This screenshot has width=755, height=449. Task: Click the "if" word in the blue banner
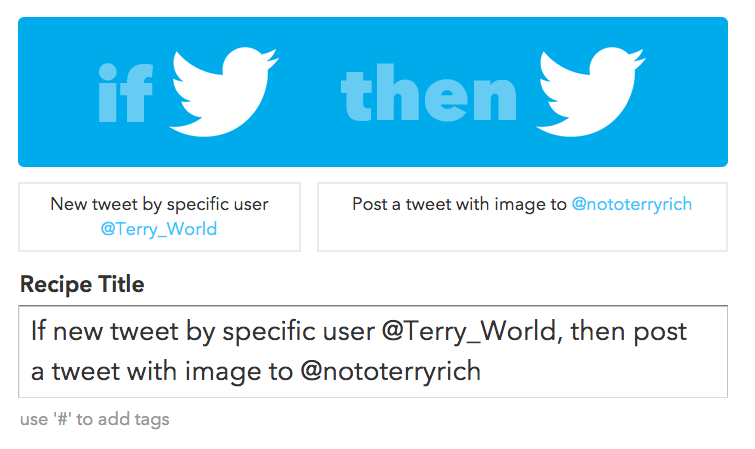point(126,94)
